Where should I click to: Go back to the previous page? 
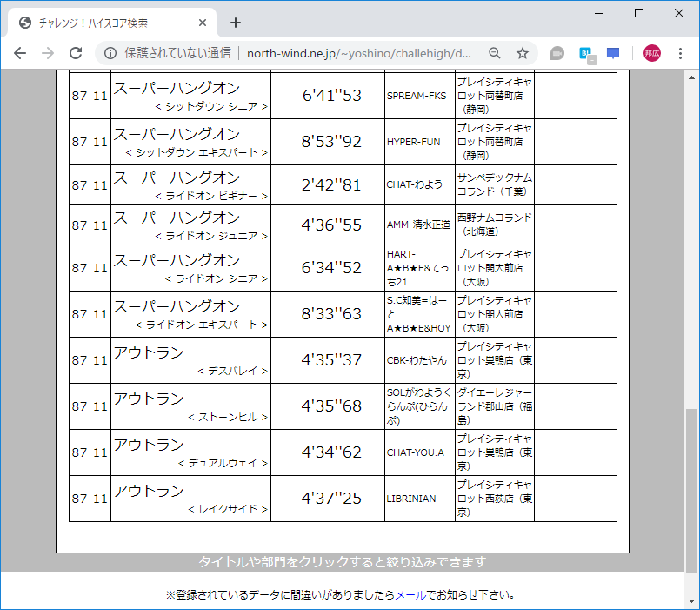tap(19, 53)
